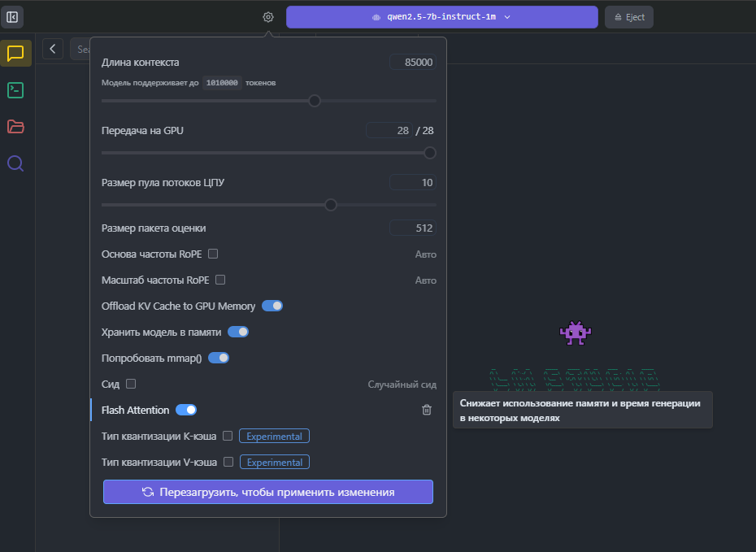
Task: Click Перезагрузить, чтобы применить изменения button
Action: click(267, 492)
